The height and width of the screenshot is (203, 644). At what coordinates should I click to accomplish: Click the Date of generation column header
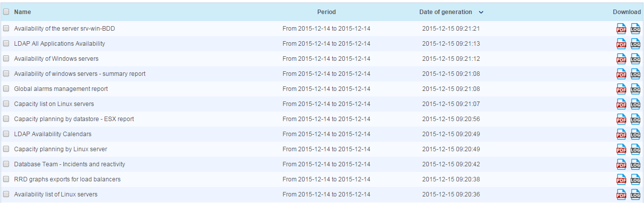(445, 12)
